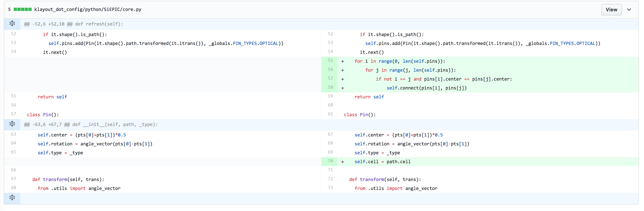Image resolution: width=644 pixels, height=211 pixels.
Task: Toggle line 73 import angle_vector selection
Action: pos(330,188)
